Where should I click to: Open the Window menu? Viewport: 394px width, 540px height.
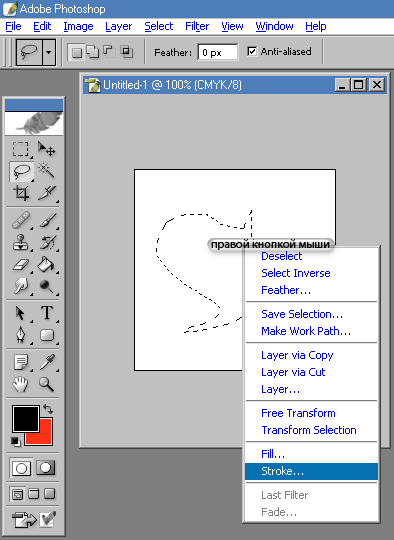click(274, 26)
